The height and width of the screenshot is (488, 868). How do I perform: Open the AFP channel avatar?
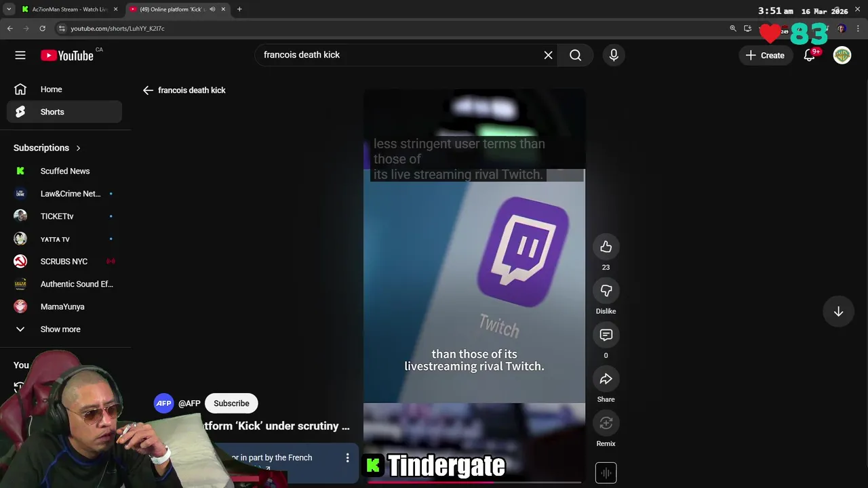click(163, 403)
